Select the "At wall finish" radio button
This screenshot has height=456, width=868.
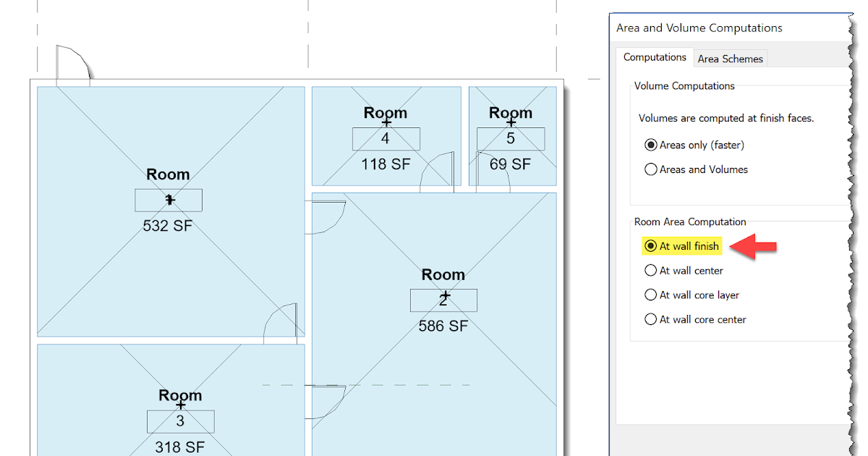[650, 246]
